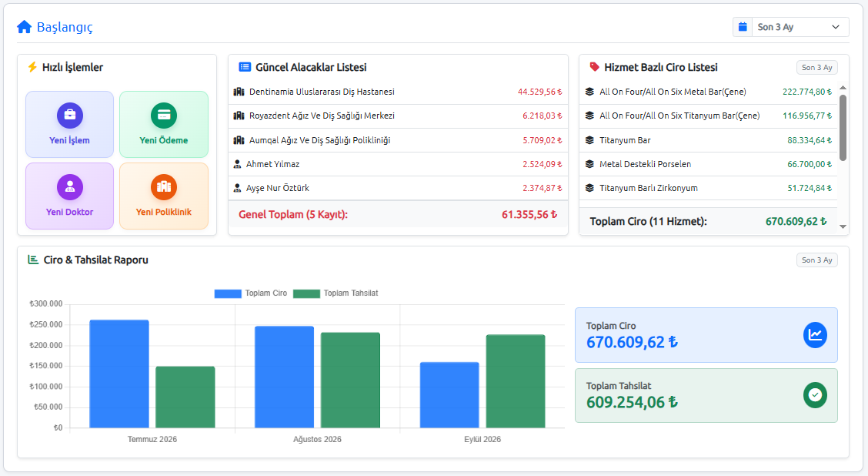This screenshot has height=476, width=868.
Task: Click the person icon next to Ayşe Nur Öztürk
Action: point(238,189)
